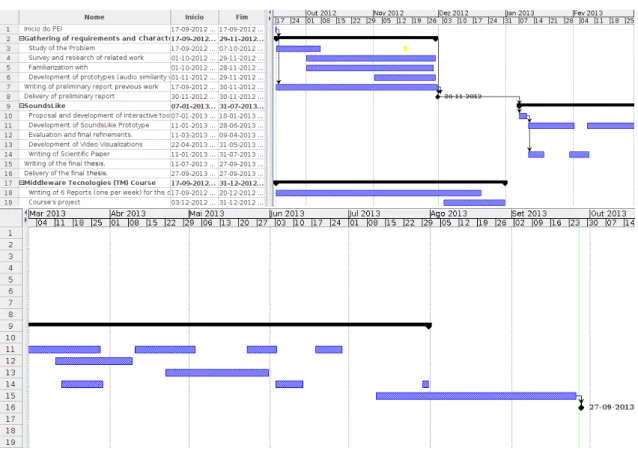Click the 'Set 2013' month header
The width and height of the screenshot is (638, 451).
[529, 214]
